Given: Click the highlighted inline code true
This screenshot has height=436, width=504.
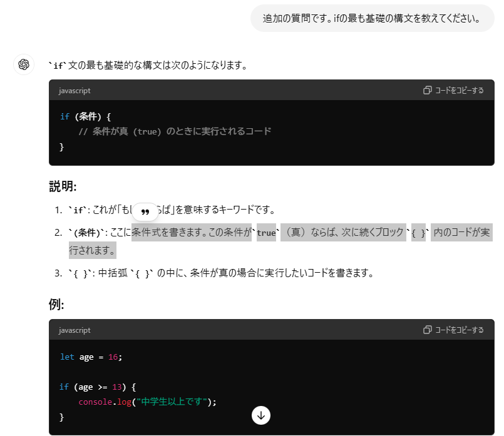Looking at the screenshot, I should click(x=266, y=233).
